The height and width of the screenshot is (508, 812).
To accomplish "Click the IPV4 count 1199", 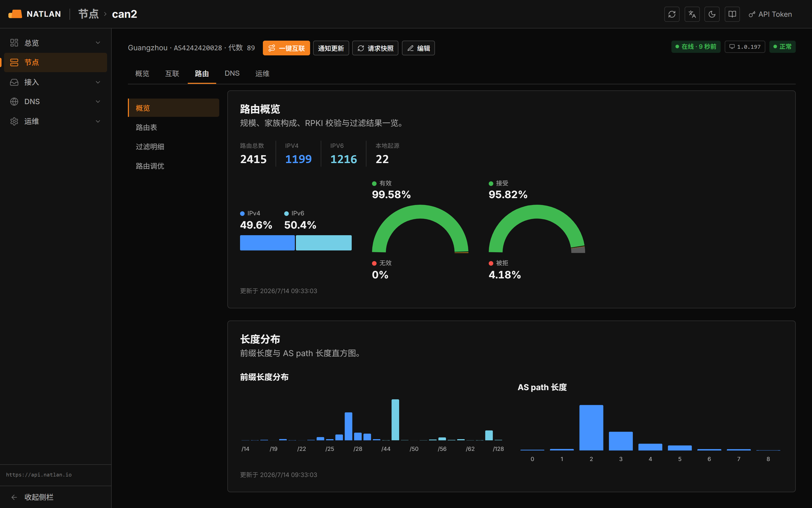I will 298,159.
